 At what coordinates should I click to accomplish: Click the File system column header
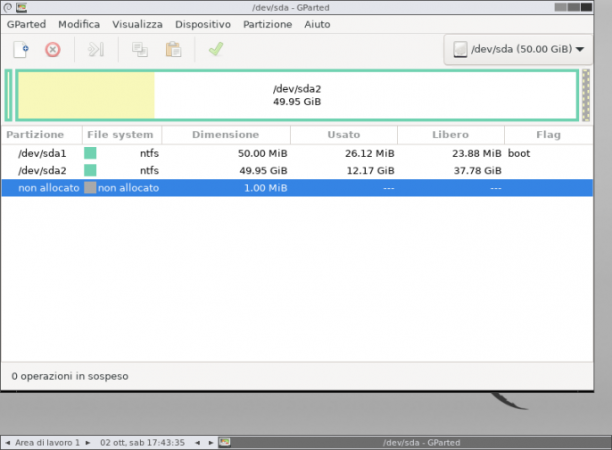click(120, 135)
